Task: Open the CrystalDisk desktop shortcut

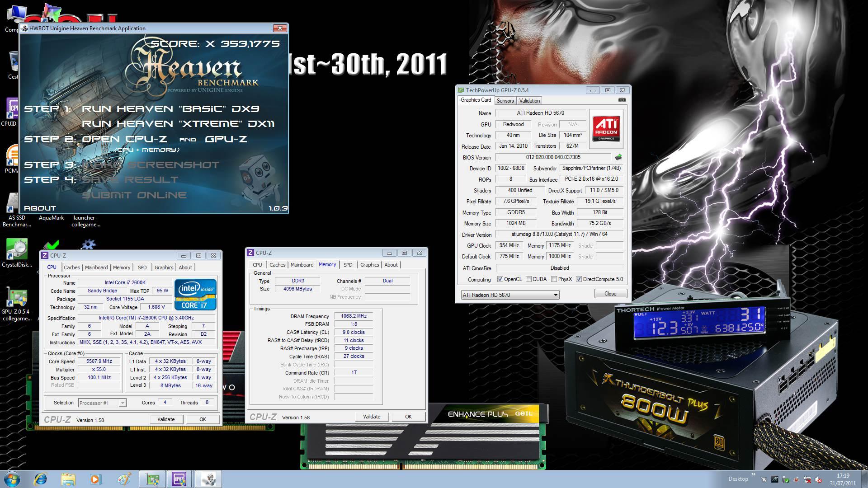Action: [17, 253]
